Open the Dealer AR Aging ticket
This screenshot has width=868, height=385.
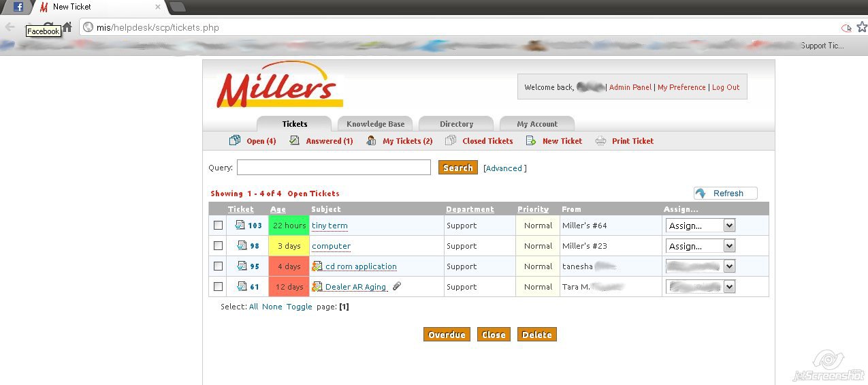click(355, 287)
